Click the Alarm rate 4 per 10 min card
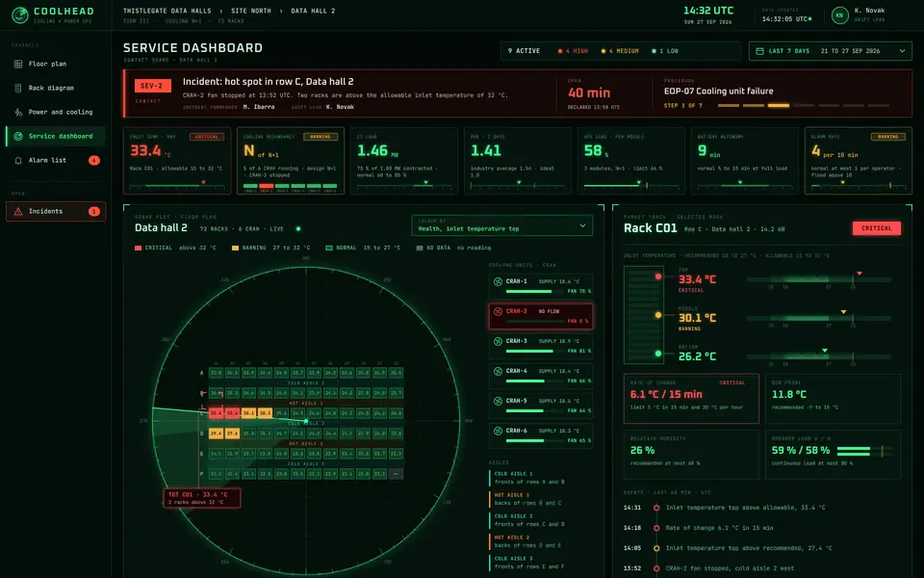This screenshot has width=924, height=578. [x=858, y=161]
